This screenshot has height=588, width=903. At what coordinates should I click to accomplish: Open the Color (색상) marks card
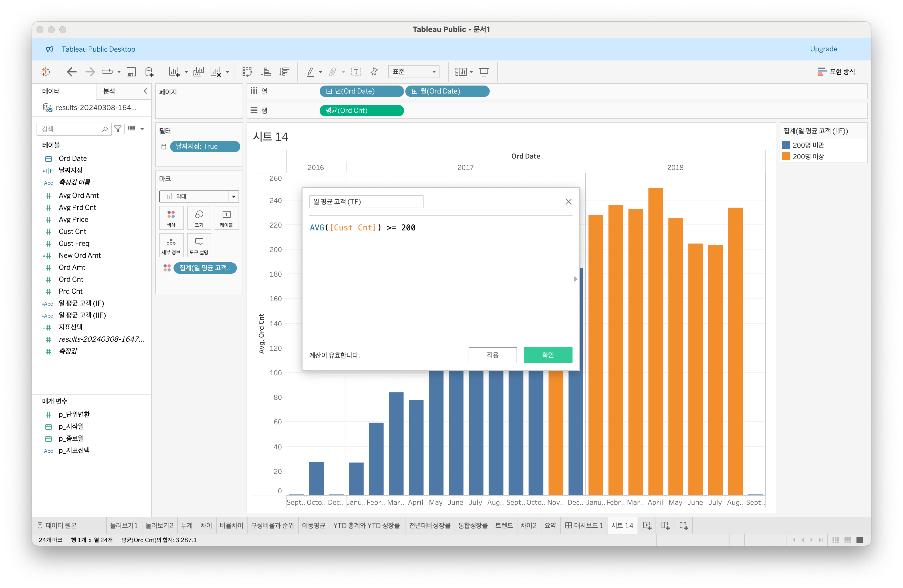pyautogui.click(x=171, y=218)
